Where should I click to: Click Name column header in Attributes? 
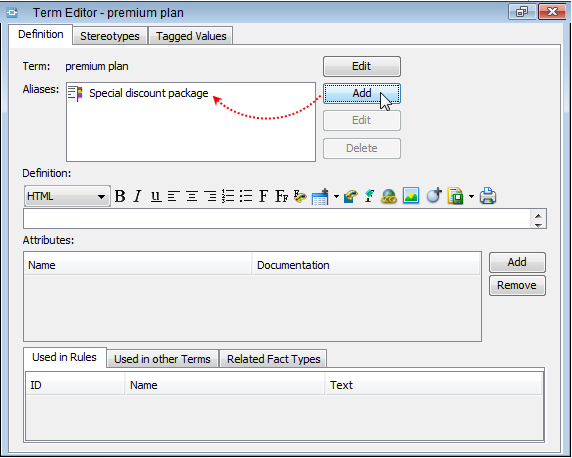[x=138, y=265]
